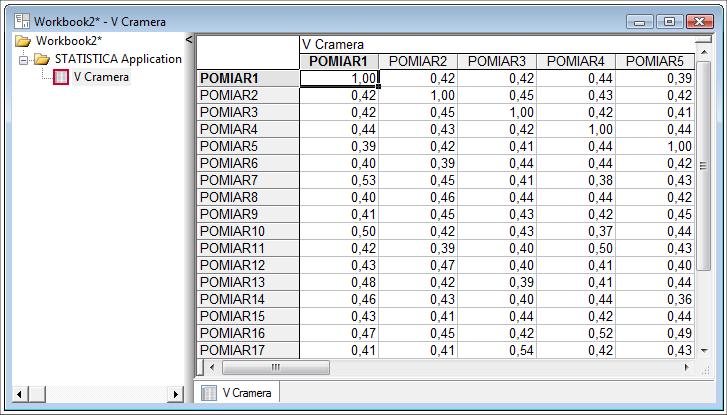The image size is (727, 415).
Task: Click the table's horizontal scrollbar thumb
Action: click(x=276, y=368)
